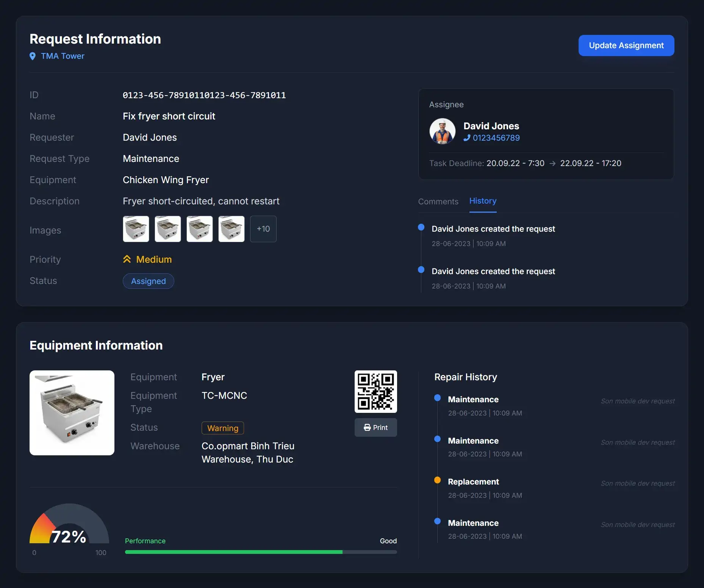Switch to the Comments tab
This screenshot has height=588, width=704.
(438, 201)
